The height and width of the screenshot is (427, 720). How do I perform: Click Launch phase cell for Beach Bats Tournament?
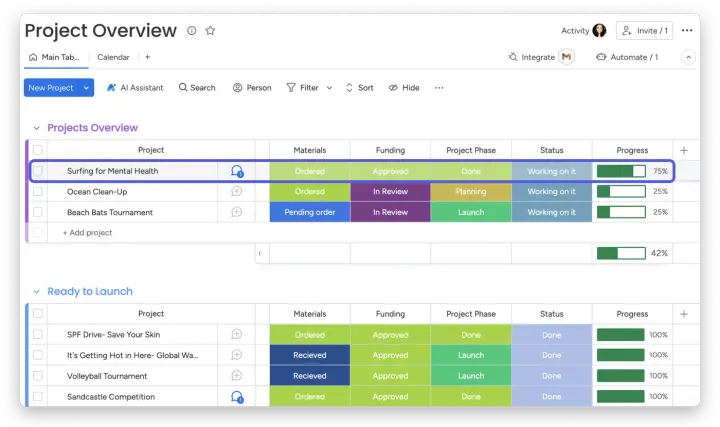point(471,212)
